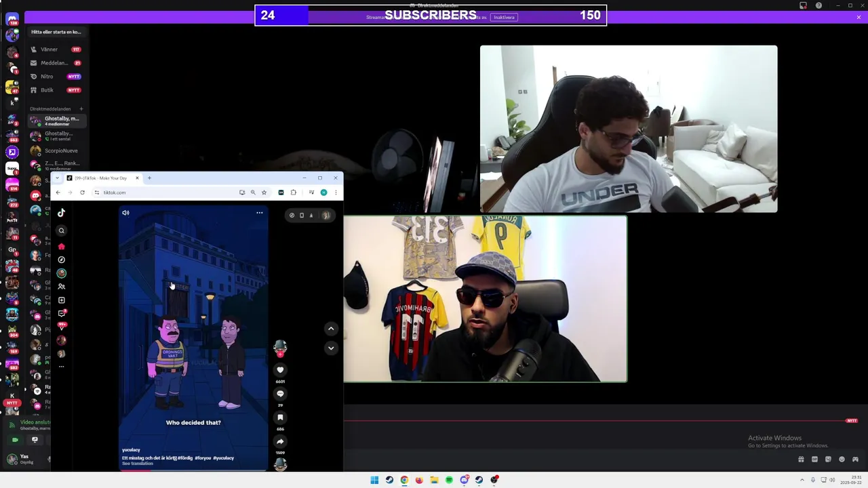Open TikTok profile avatar in top right
Screen dimensions: 868x488
tap(326, 216)
